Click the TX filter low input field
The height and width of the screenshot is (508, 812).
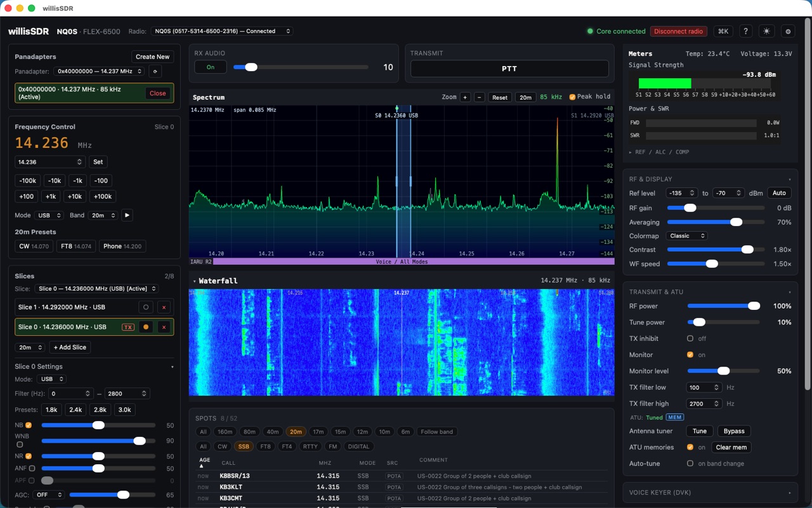pyautogui.click(x=704, y=387)
